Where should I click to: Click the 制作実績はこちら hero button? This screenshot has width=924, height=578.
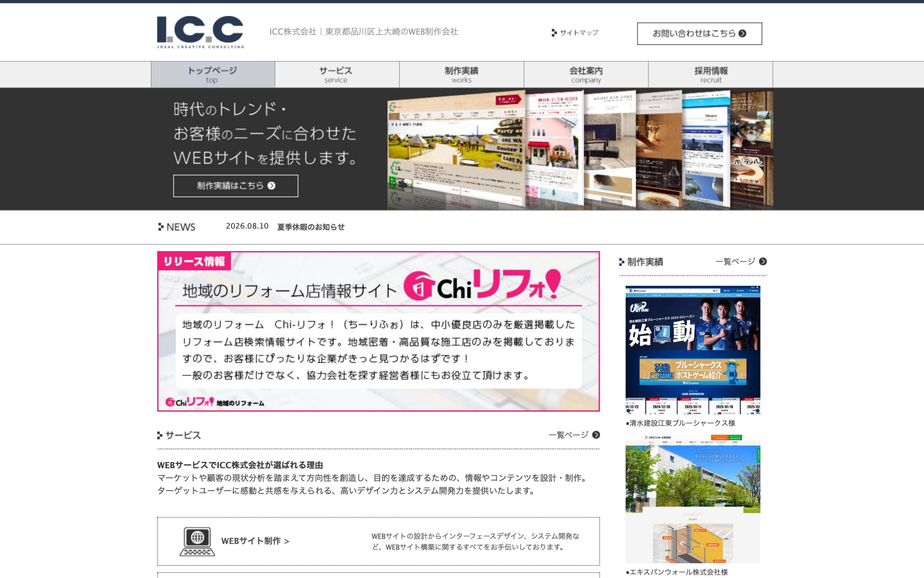click(236, 186)
